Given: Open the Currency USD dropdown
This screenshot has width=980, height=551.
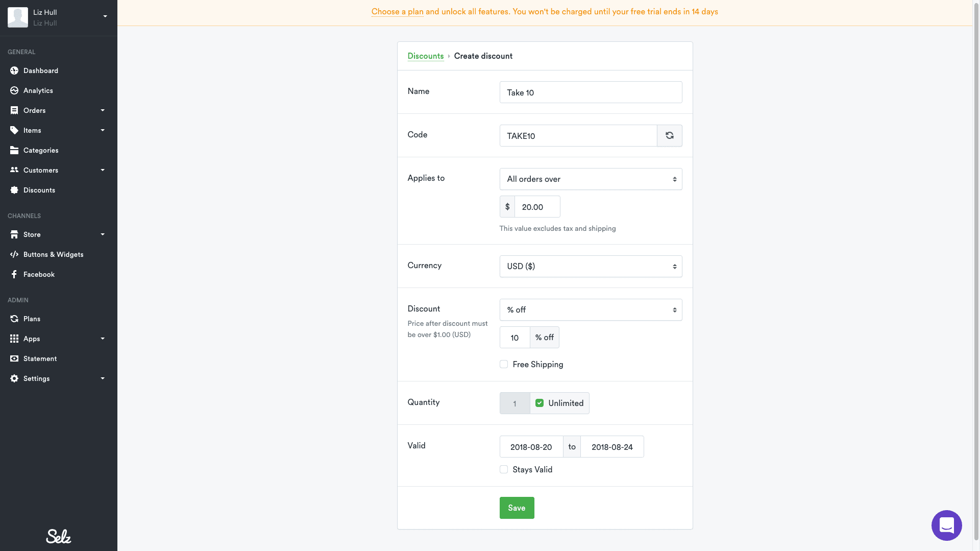Looking at the screenshot, I should (x=591, y=267).
